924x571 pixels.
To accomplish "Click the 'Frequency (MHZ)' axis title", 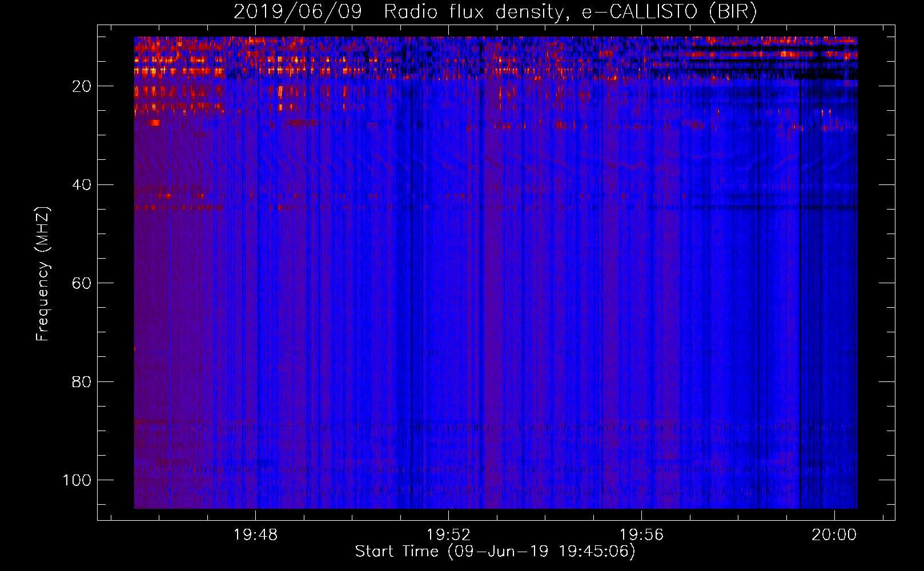I will [43, 274].
